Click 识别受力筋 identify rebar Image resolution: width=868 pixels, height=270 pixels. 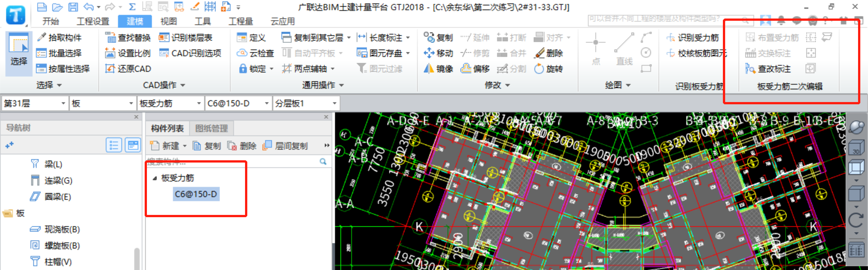coord(693,37)
